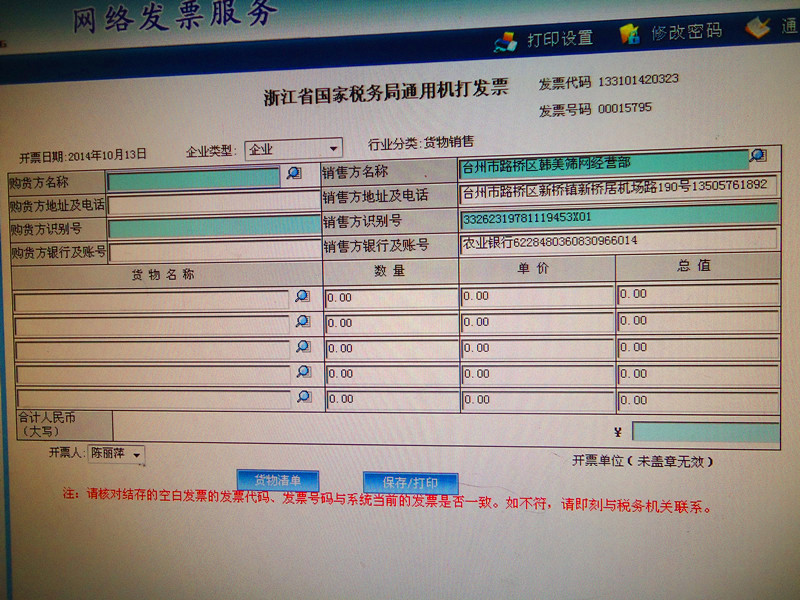Focus the 购货方地址及电话 input field
Viewport: 800px width, 600px height.
[x=214, y=204]
